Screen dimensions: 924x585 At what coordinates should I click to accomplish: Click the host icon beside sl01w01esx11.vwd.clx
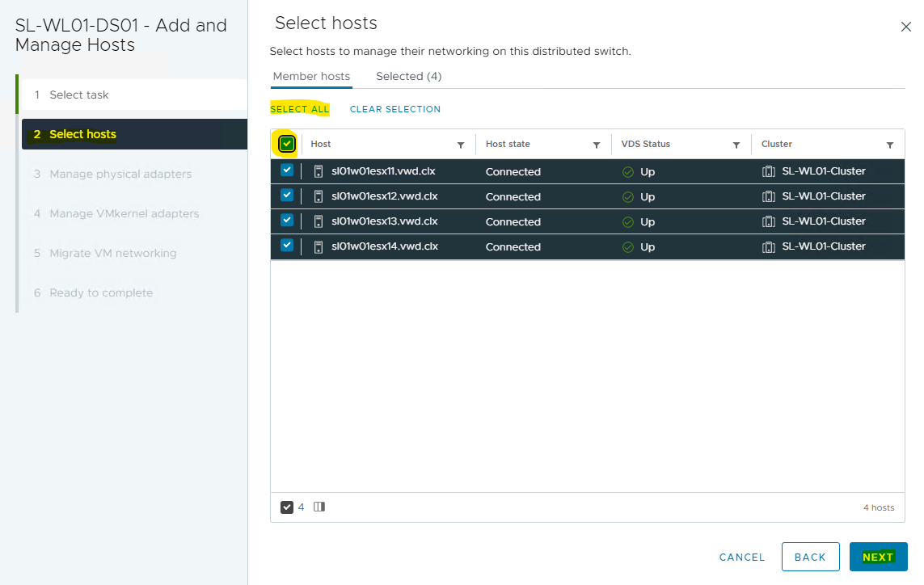[x=319, y=171]
